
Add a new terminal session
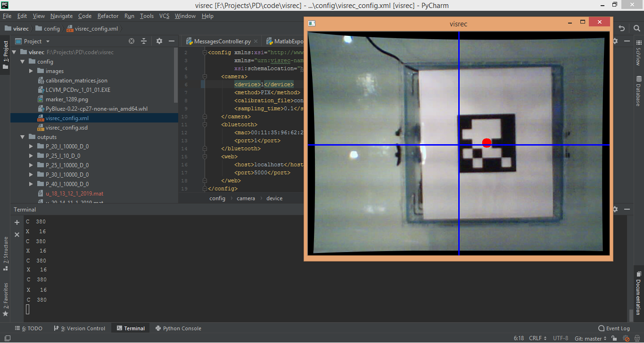pyautogui.click(x=17, y=222)
